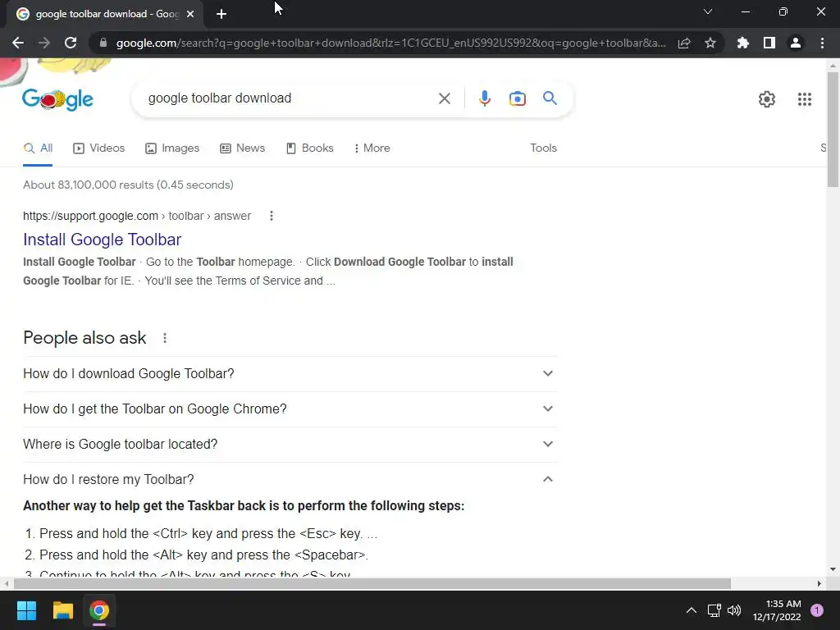Close the google toolbar download tab
This screenshot has width=840, height=630.
coord(190,14)
